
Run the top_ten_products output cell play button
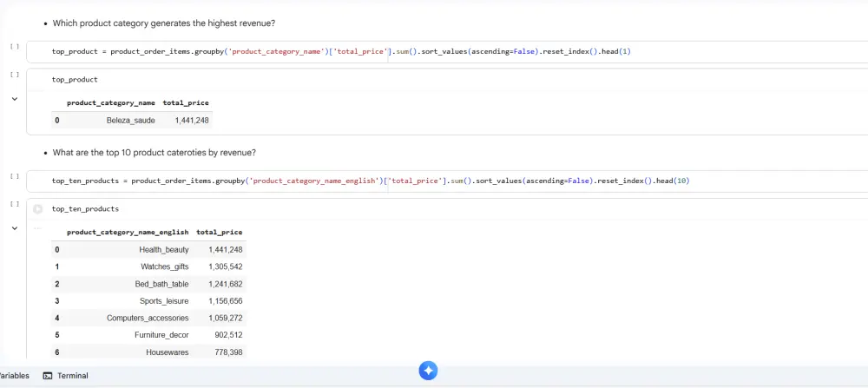[37, 209]
